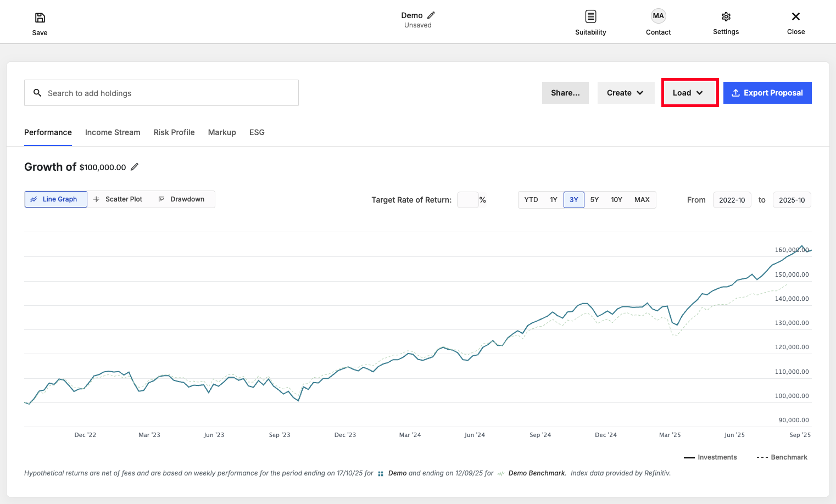Image resolution: width=836 pixels, height=504 pixels.
Task: Expand the Load dropdown
Action: 690,93
